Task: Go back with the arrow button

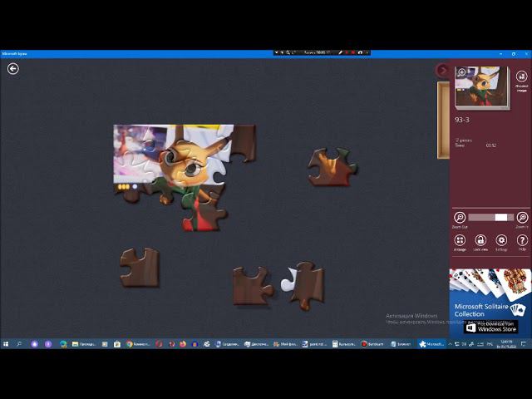Action: pyautogui.click(x=13, y=69)
